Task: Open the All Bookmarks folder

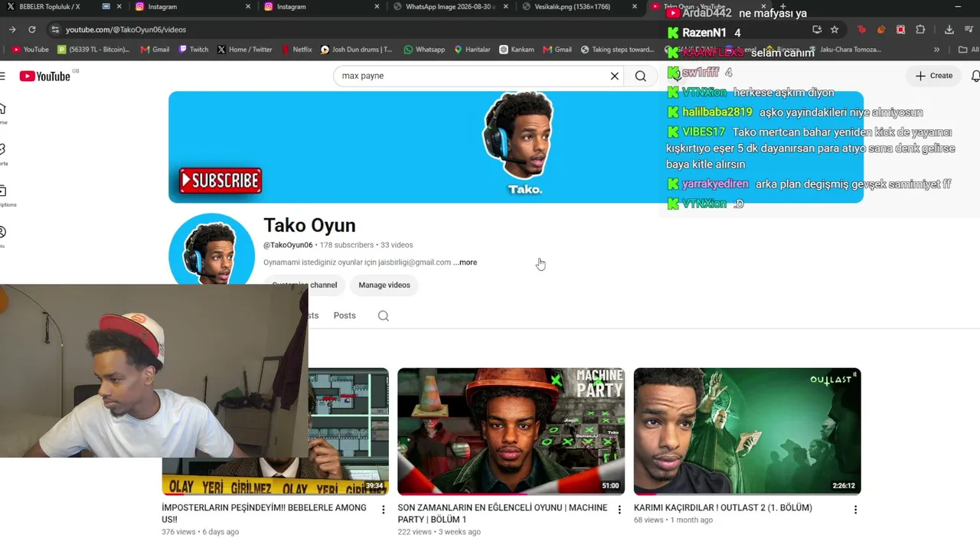Action: click(969, 50)
